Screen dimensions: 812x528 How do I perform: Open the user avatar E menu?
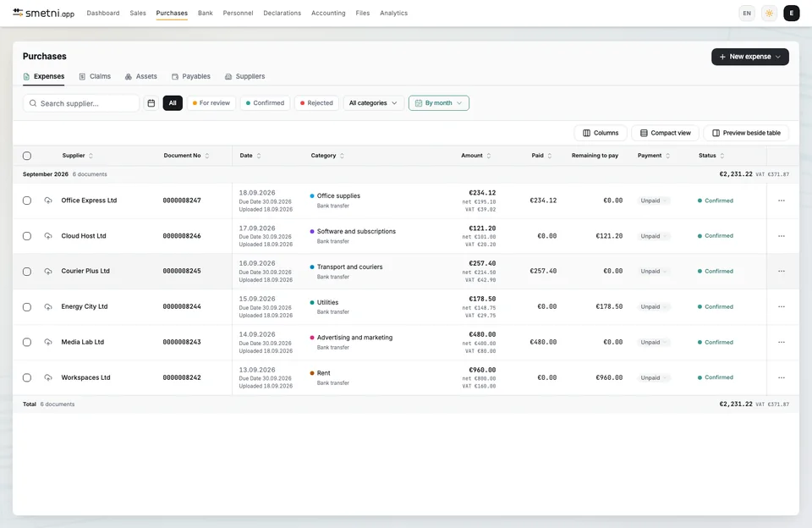(x=792, y=14)
